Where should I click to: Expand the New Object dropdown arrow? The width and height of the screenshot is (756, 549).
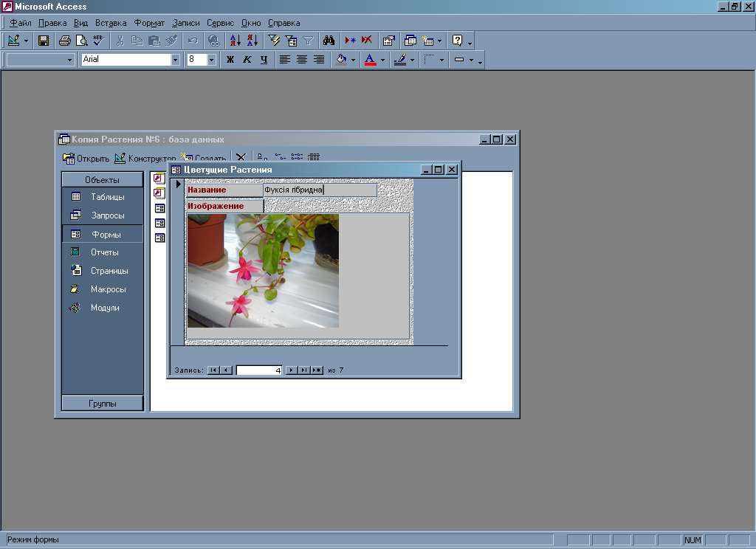(439, 41)
